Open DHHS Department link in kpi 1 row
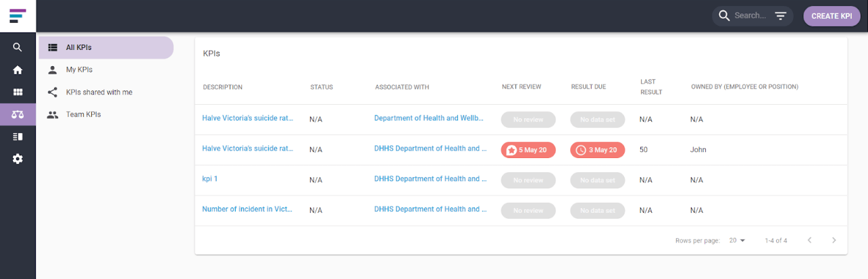 431,178
